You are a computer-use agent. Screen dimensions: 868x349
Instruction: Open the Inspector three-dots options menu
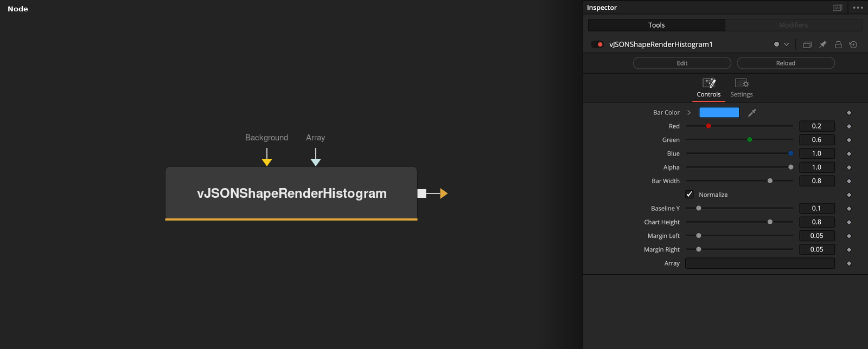tap(858, 8)
